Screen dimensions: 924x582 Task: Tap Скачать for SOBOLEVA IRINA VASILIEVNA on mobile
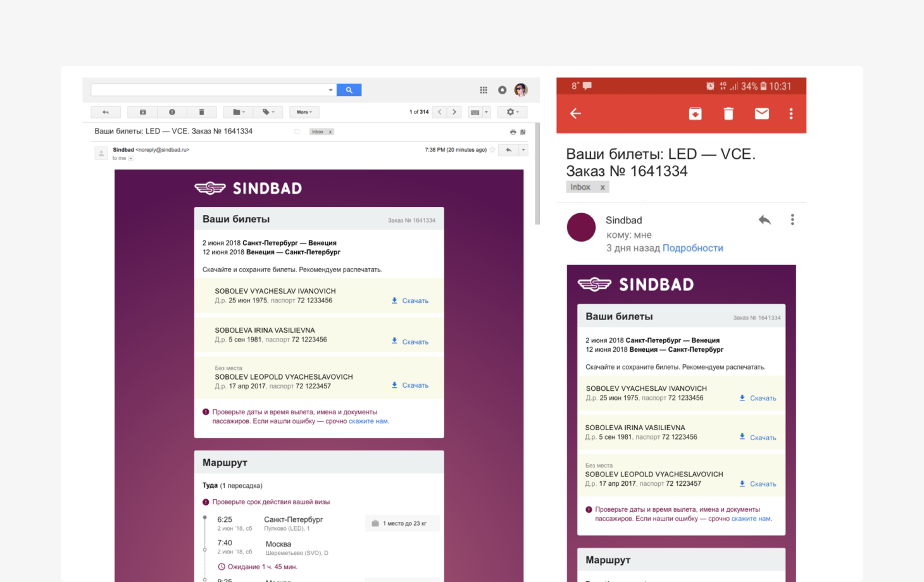point(758,437)
